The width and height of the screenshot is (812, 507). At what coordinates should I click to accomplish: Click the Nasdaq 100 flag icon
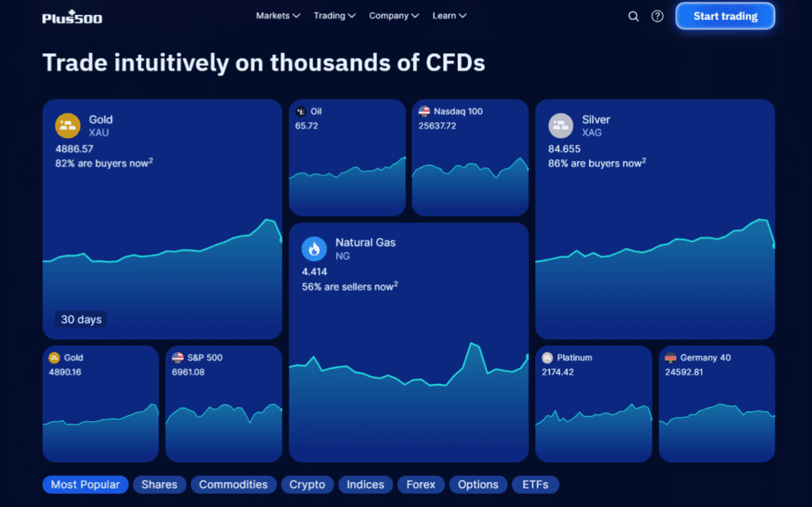tap(424, 112)
